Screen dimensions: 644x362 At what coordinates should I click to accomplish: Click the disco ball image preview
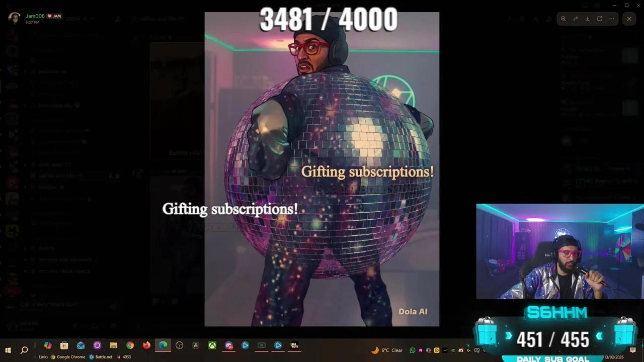click(x=322, y=169)
